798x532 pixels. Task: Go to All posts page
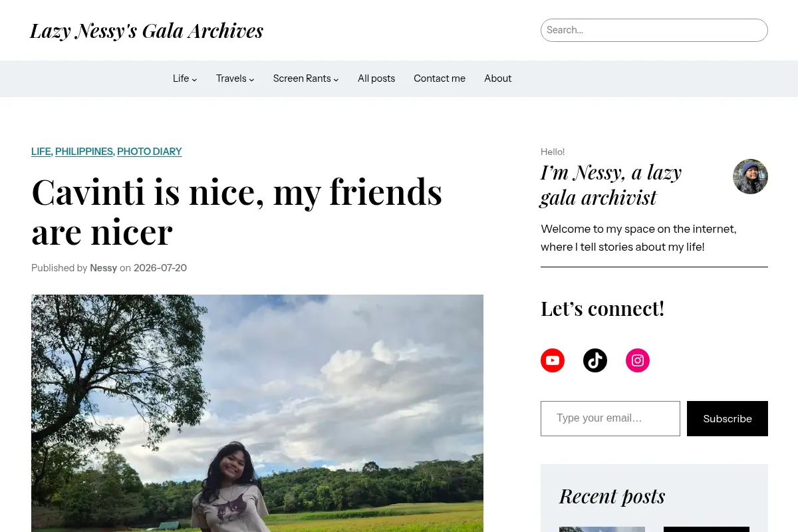tap(376, 78)
